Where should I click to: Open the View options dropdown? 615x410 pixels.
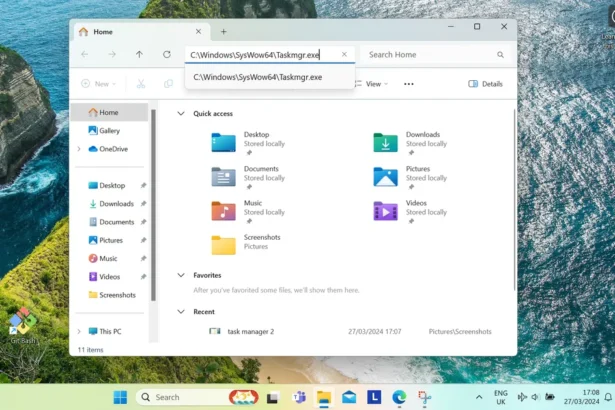(x=371, y=84)
